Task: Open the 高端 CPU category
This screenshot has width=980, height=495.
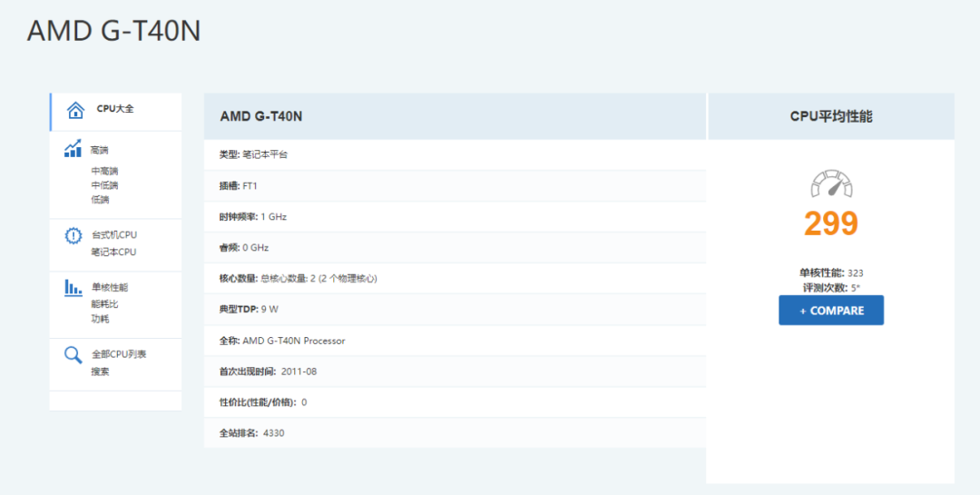Action: tap(100, 150)
